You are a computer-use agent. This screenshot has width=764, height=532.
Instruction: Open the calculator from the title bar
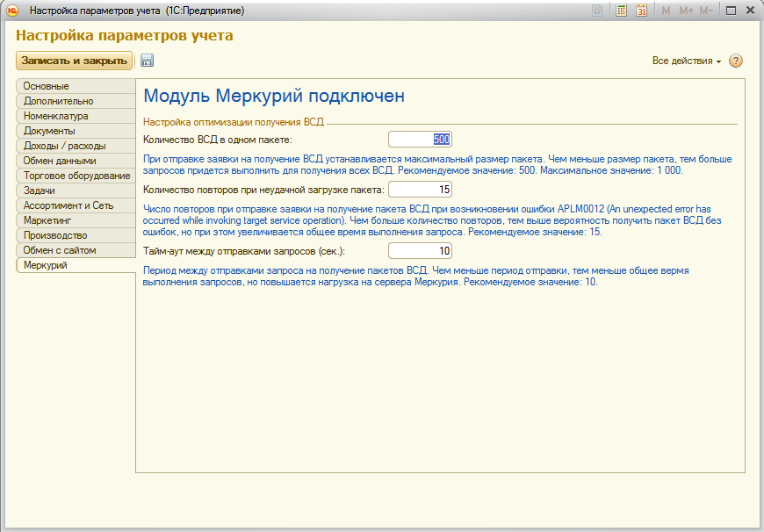click(621, 11)
